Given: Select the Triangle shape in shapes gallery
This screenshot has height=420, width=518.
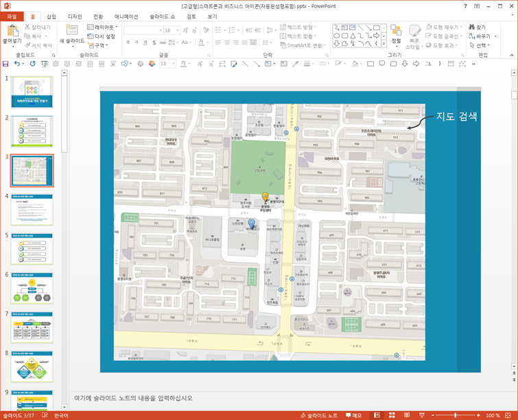Looking at the screenshot, I should 353,36.
